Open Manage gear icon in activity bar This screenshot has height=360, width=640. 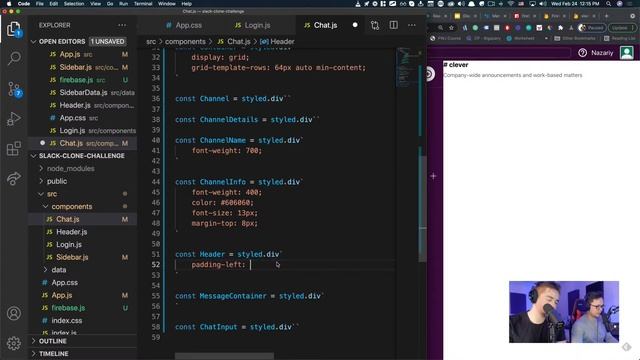tap(14, 343)
